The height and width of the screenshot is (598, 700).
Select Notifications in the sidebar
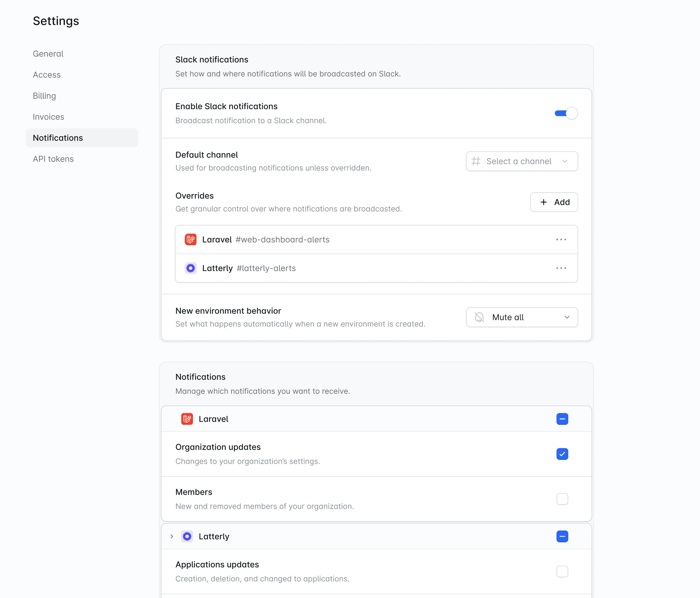pyautogui.click(x=82, y=138)
